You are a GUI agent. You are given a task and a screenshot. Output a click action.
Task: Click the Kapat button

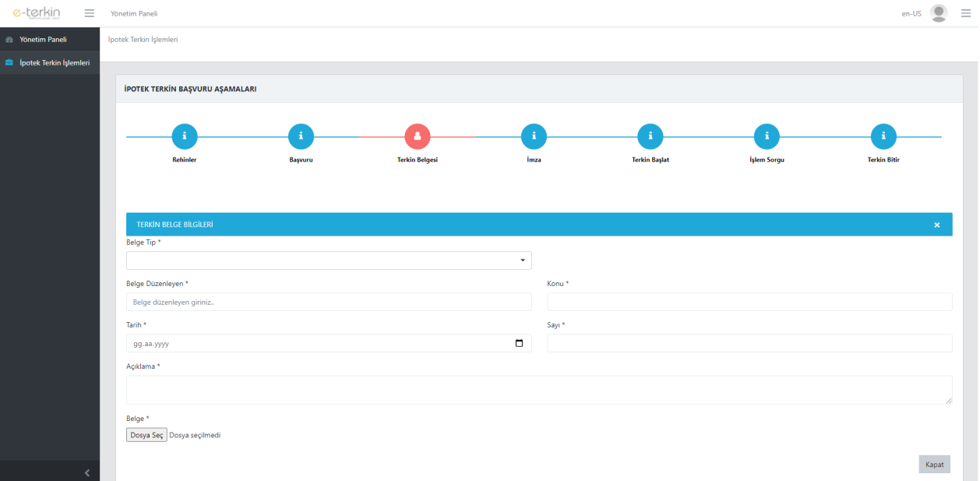point(934,465)
